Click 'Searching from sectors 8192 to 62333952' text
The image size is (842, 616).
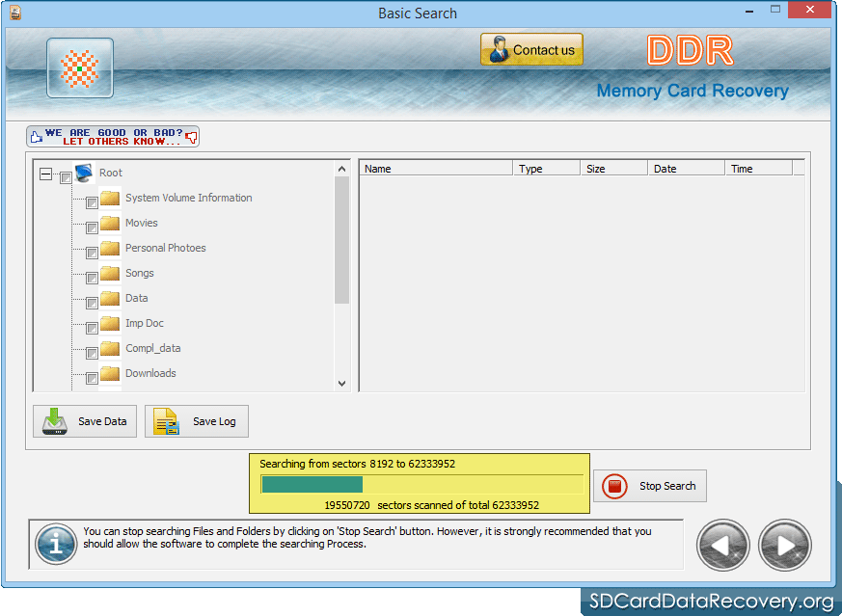[x=357, y=464]
